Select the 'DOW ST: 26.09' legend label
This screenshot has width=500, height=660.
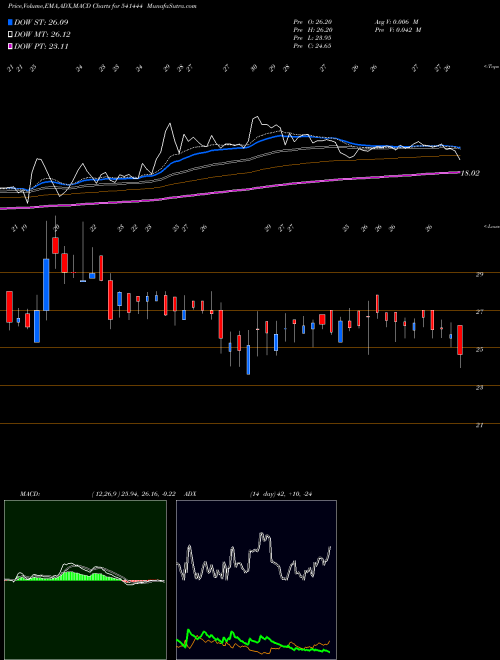click(41, 22)
